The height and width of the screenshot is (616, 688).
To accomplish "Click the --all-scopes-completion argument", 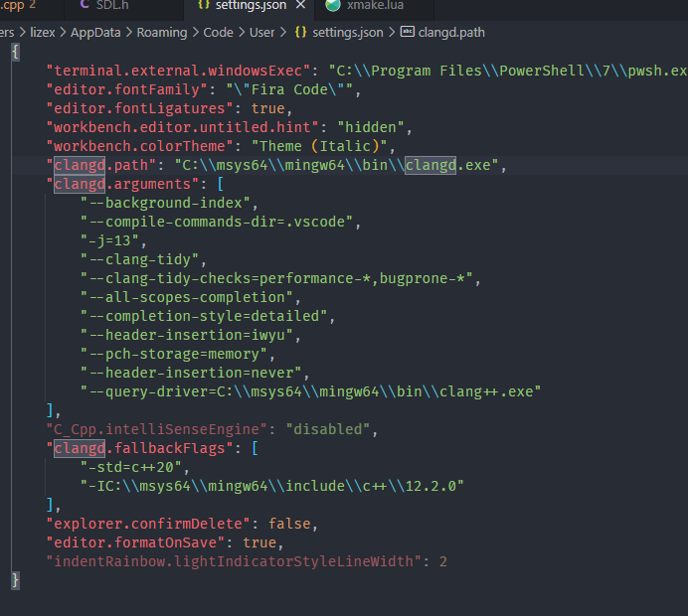I will click(187, 297).
